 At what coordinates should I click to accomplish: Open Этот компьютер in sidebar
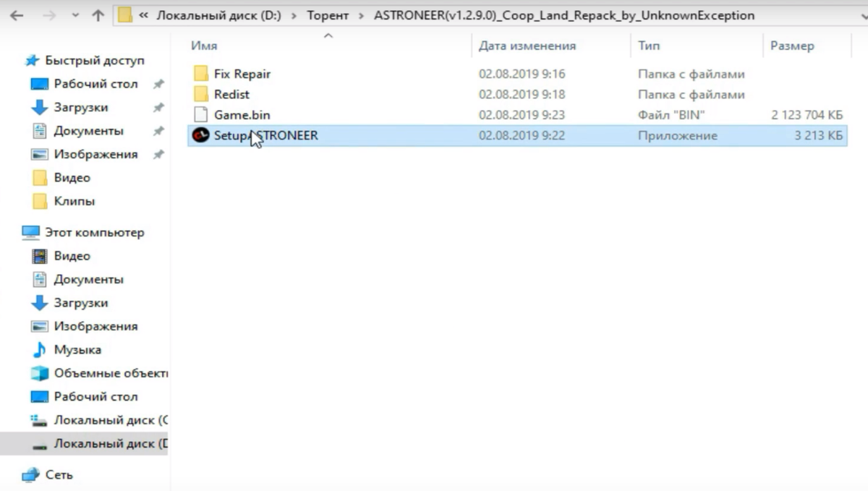tap(95, 232)
